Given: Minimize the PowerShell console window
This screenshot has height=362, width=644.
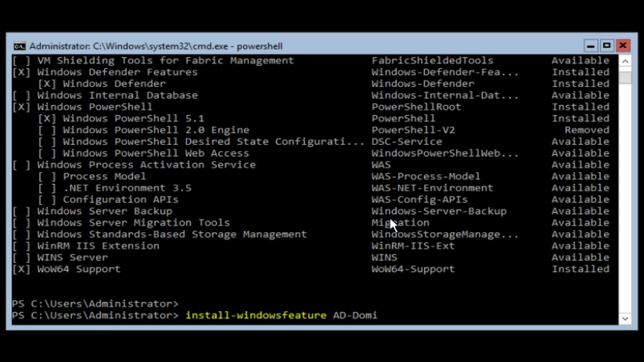Looking at the screenshot, I should 591,46.
